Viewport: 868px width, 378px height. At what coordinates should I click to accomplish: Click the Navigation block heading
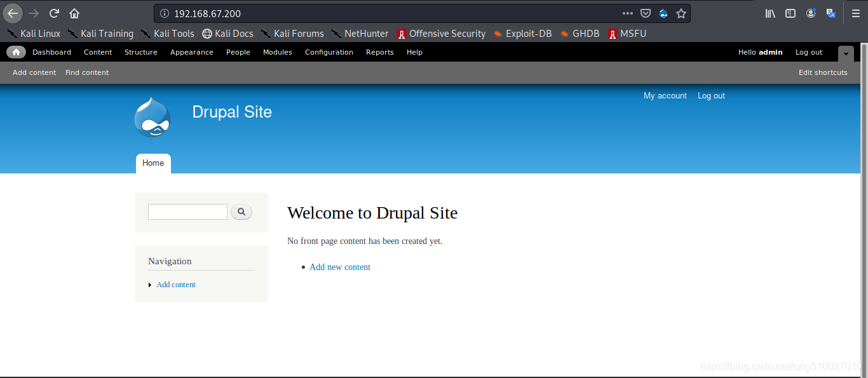click(170, 261)
